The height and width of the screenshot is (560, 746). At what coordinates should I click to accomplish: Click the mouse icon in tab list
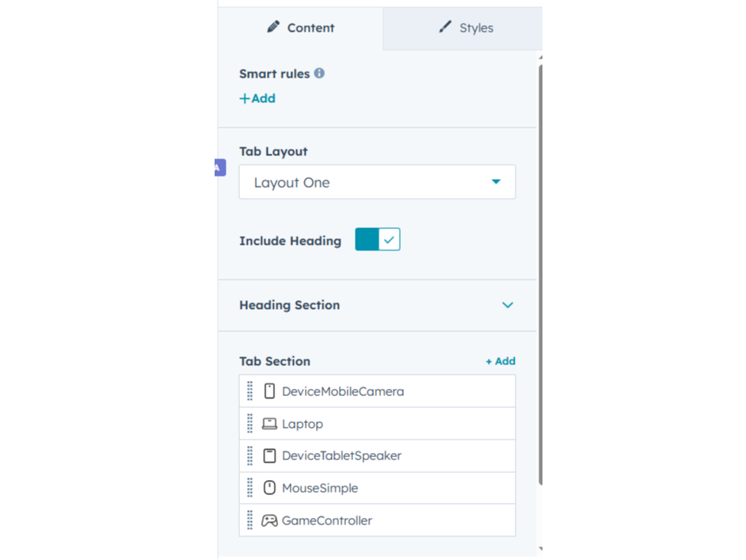coord(269,488)
